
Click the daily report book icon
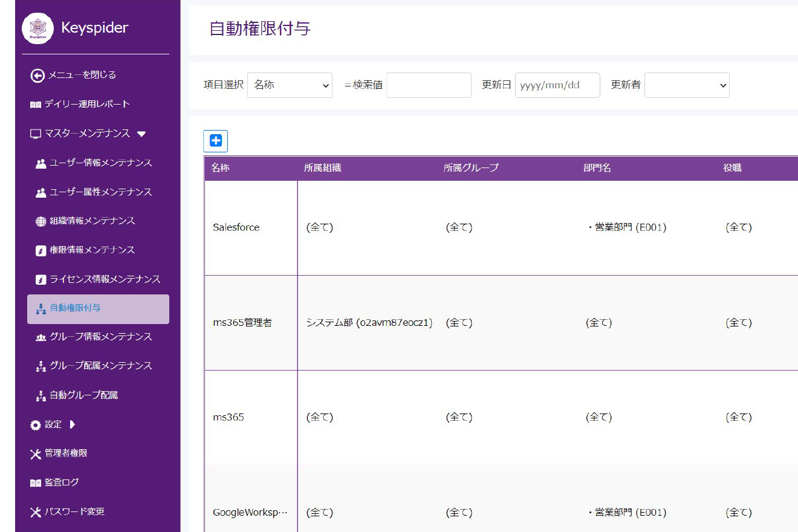click(x=36, y=105)
